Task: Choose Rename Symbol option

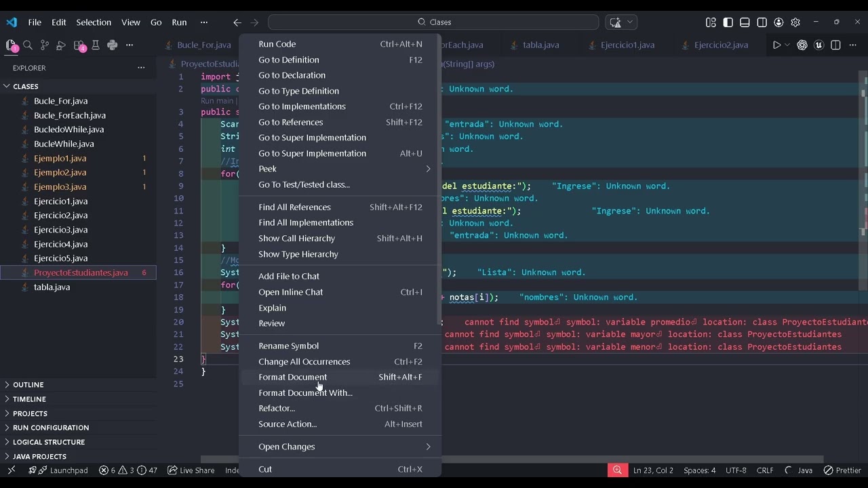Action: click(340, 346)
